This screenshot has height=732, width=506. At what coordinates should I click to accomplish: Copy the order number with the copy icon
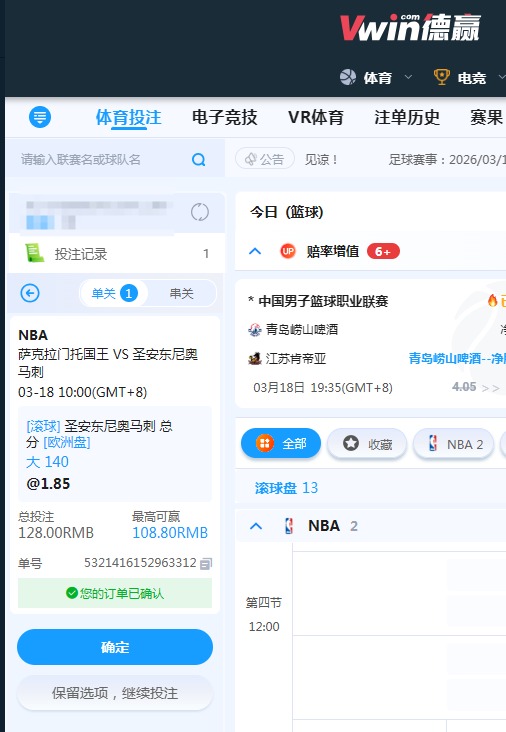click(206, 563)
